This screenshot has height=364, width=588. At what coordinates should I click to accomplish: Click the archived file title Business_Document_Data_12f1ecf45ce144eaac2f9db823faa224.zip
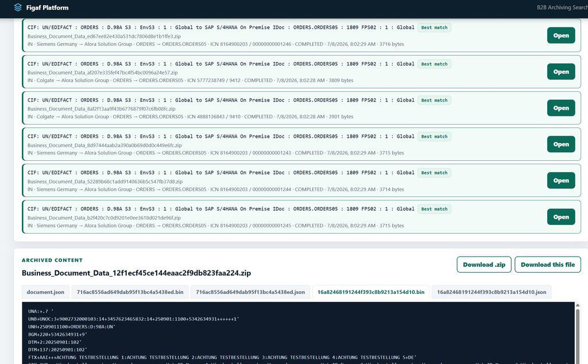pyautogui.click(x=136, y=273)
